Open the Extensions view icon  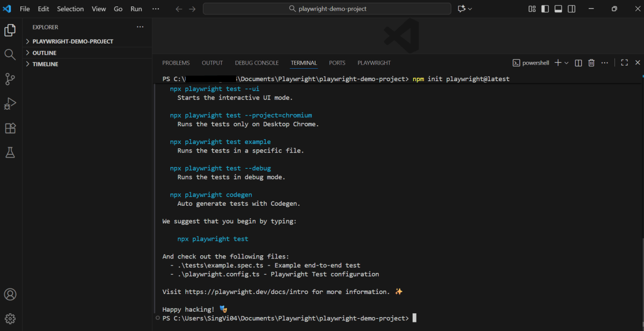coord(10,128)
